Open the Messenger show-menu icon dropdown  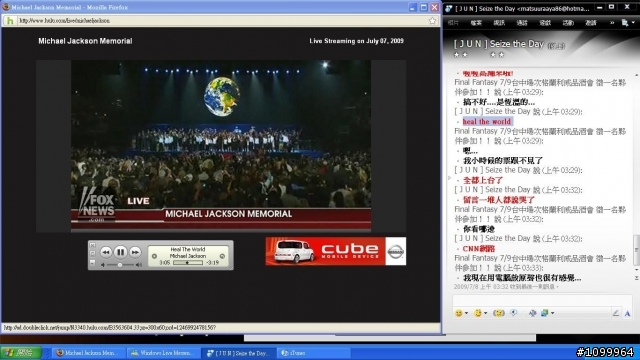[628, 23]
